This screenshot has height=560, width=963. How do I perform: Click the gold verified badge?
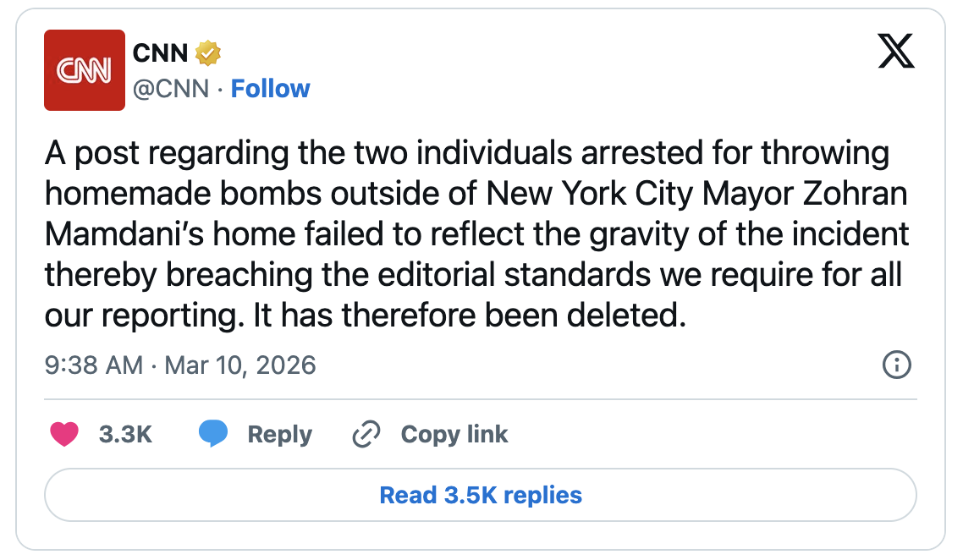207,53
